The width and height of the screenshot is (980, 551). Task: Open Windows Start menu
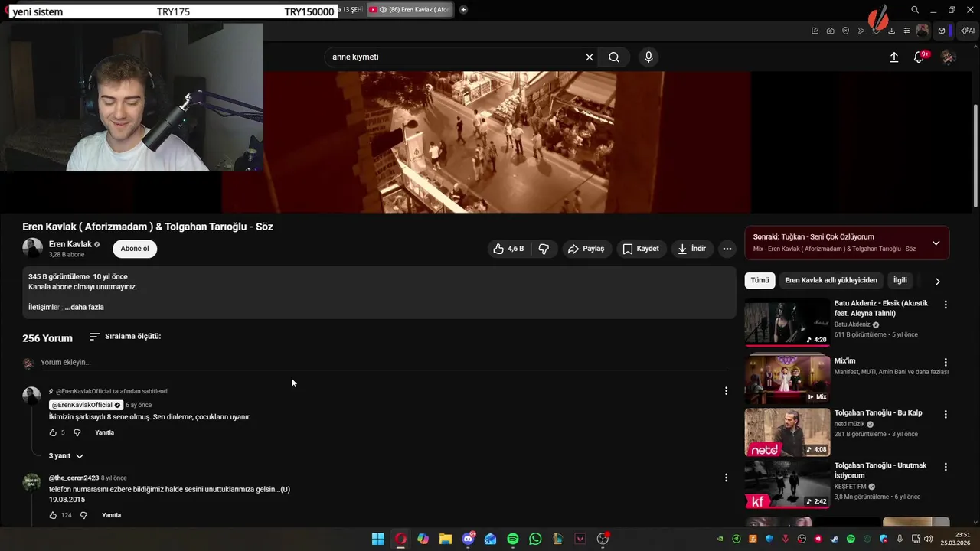[x=377, y=539]
